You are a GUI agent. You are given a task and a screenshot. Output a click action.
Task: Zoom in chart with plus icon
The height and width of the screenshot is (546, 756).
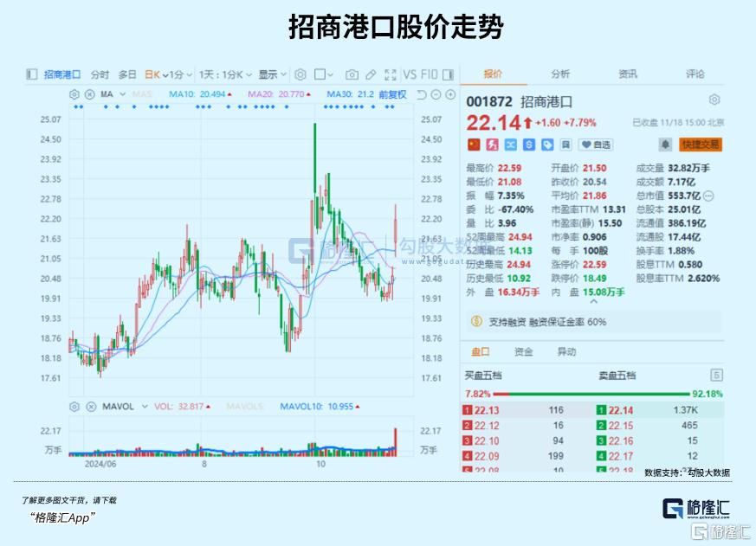(450, 94)
